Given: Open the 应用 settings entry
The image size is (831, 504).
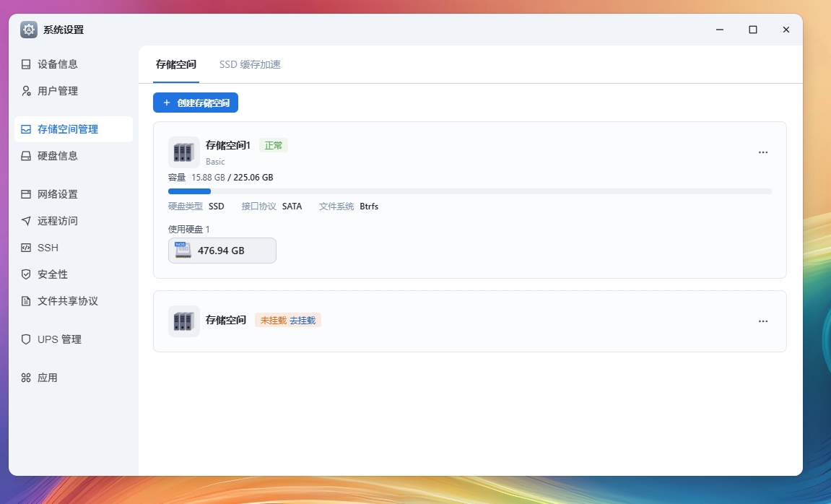Looking at the screenshot, I should coord(74,378).
